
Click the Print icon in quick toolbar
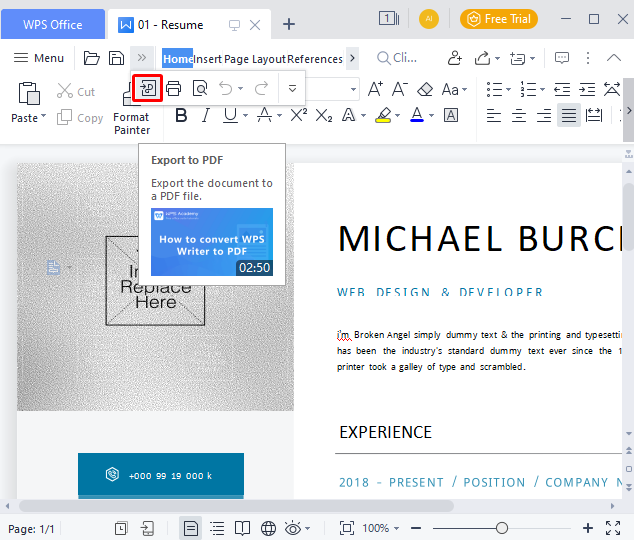tap(173, 88)
